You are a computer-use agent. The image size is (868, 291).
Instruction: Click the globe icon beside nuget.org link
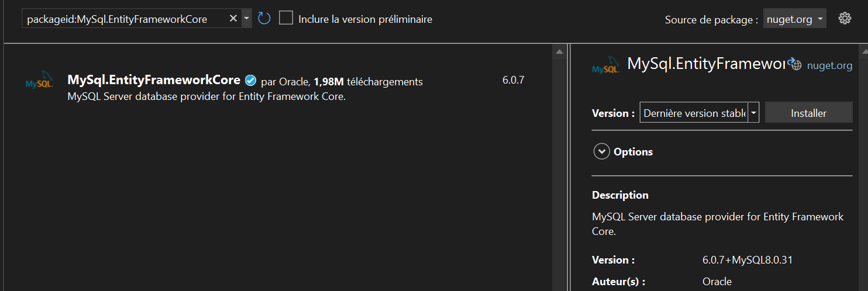pyautogui.click(x=795, y=65)
